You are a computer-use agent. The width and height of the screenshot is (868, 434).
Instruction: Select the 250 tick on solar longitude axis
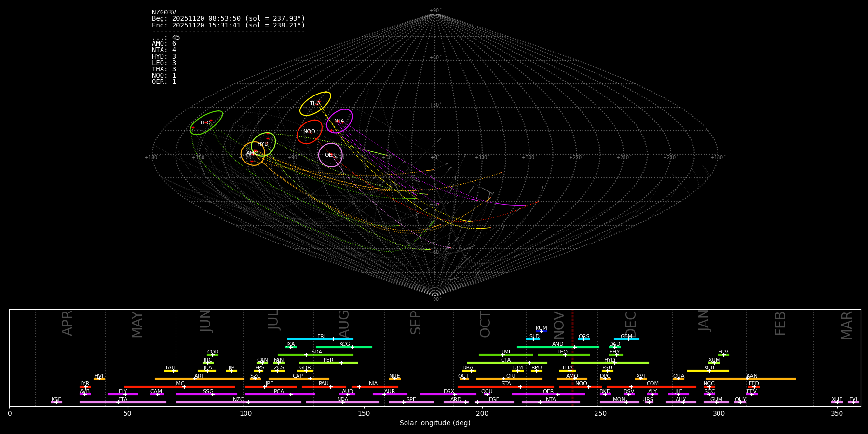click(600, 414)
